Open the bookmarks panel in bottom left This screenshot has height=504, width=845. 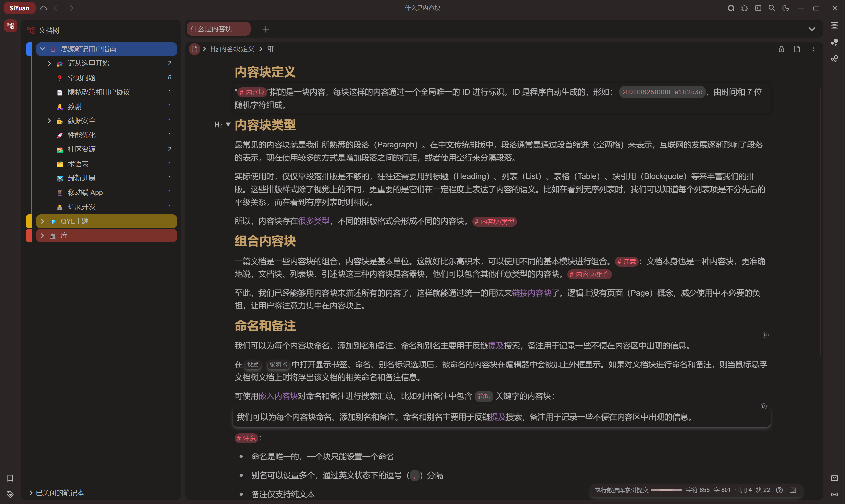tap(10, 478)
